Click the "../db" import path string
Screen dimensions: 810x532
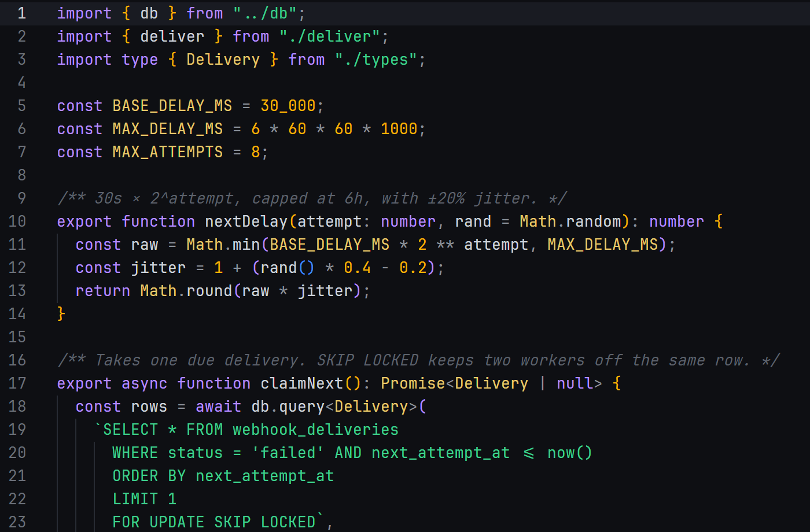(265, 13)
